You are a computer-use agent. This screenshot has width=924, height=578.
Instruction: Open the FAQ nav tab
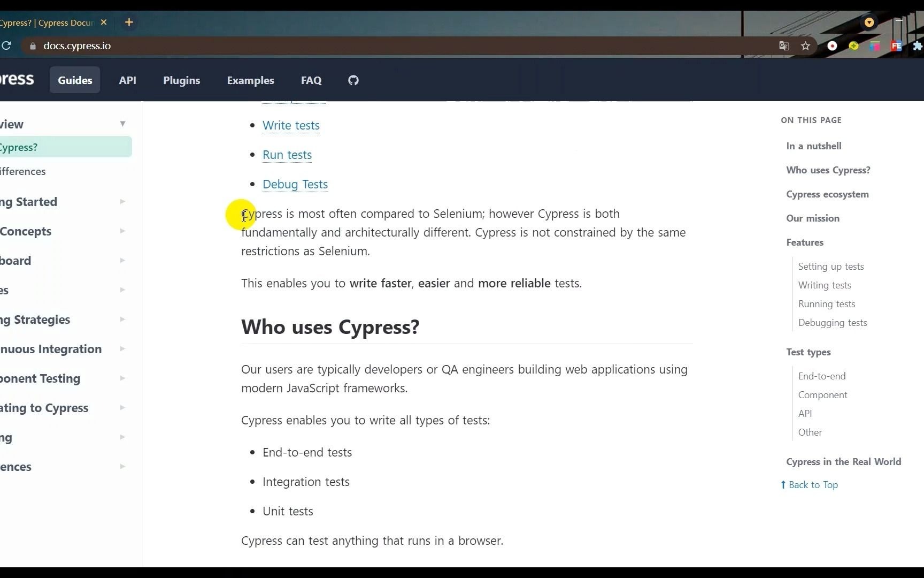(311, 80)
